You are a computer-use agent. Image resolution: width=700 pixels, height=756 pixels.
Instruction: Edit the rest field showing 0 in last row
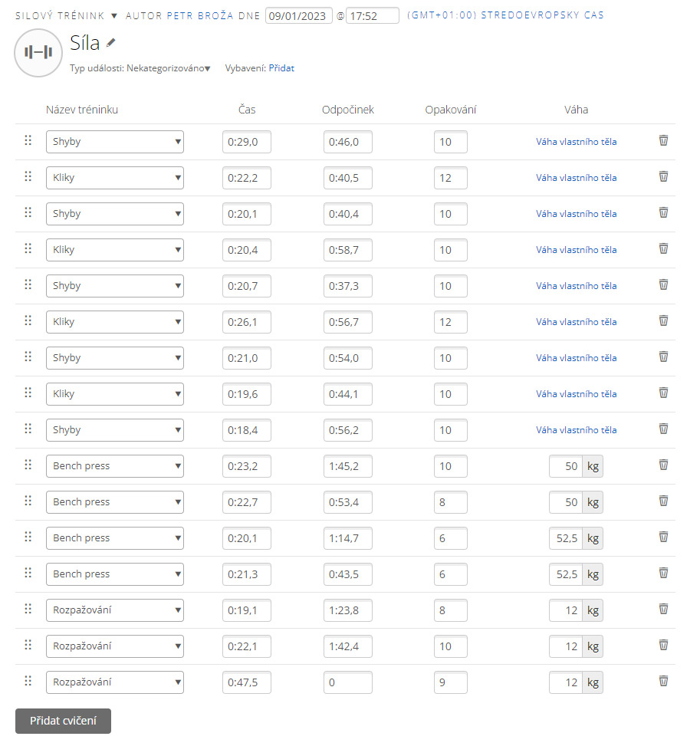pyautogui.click(x=347, y=682)
